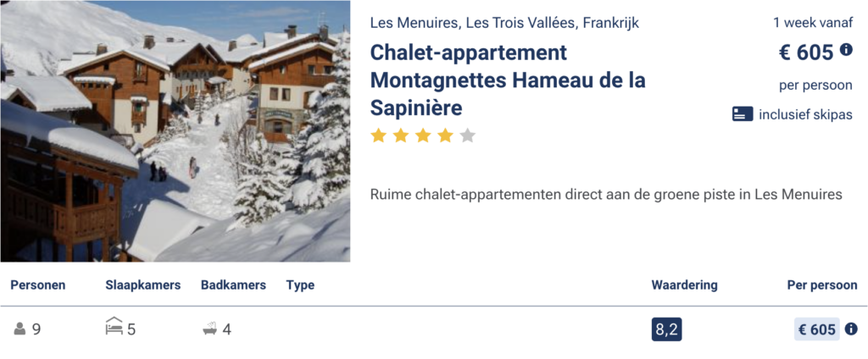Sort by the Slaapkamers column header
Image resolution: width=868 pixels, height=359 pixels.
143,285
